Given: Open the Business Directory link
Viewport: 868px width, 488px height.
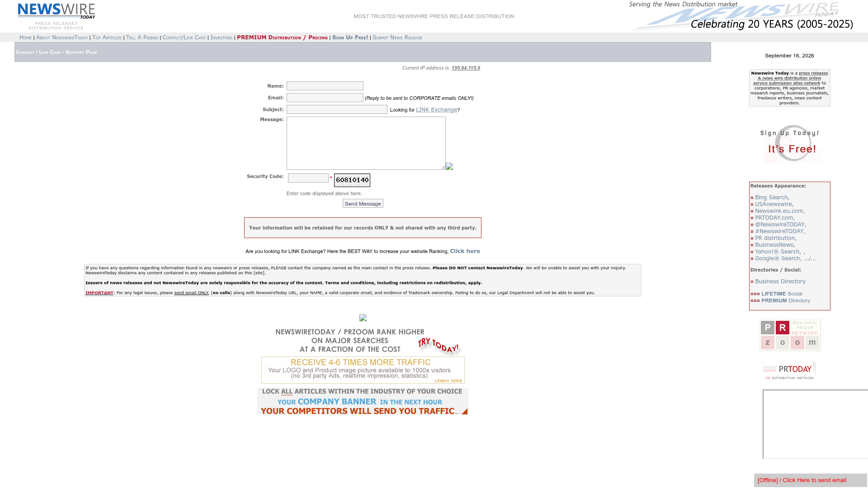Looking at the screenshot, I should [780, 282].
